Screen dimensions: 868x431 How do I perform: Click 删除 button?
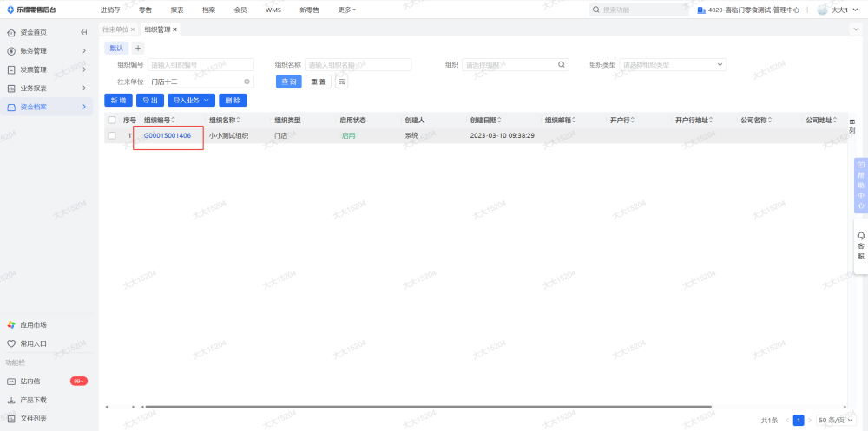[233, 100]
